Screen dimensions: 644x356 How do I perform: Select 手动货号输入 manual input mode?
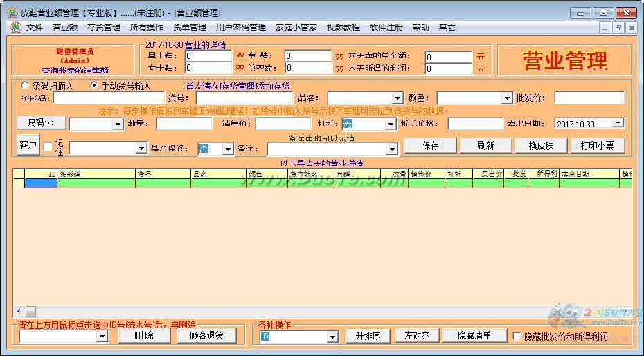click(94, 86)
